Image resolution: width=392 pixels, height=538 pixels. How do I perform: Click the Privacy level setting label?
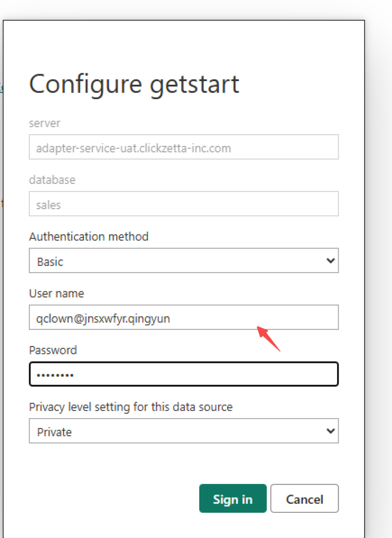tap(131, 407)
